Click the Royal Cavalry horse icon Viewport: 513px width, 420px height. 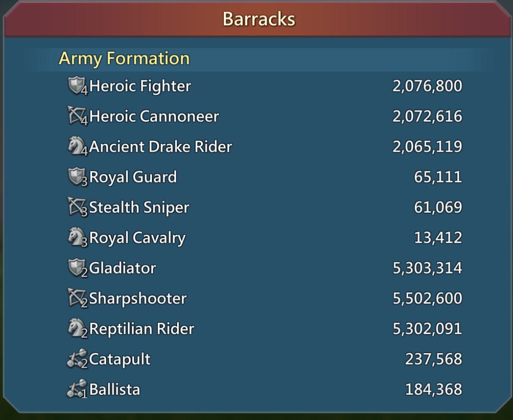[x=78, y=238]
